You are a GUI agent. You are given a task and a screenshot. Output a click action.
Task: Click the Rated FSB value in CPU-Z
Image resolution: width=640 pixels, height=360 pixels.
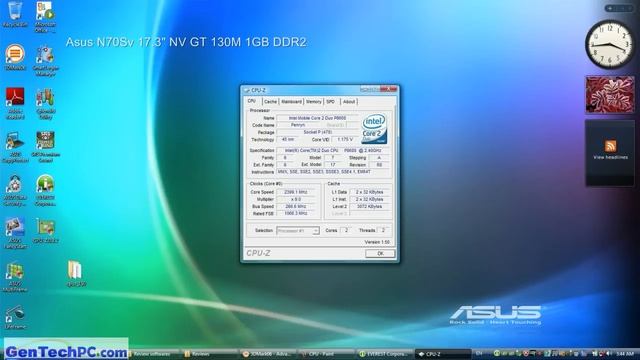click(296, 213)
